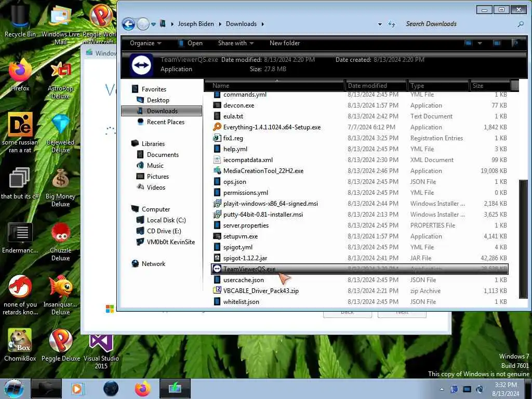Select CD Drive (E:) in navigation pane
532x399 pixels.
tap(164, 231)
